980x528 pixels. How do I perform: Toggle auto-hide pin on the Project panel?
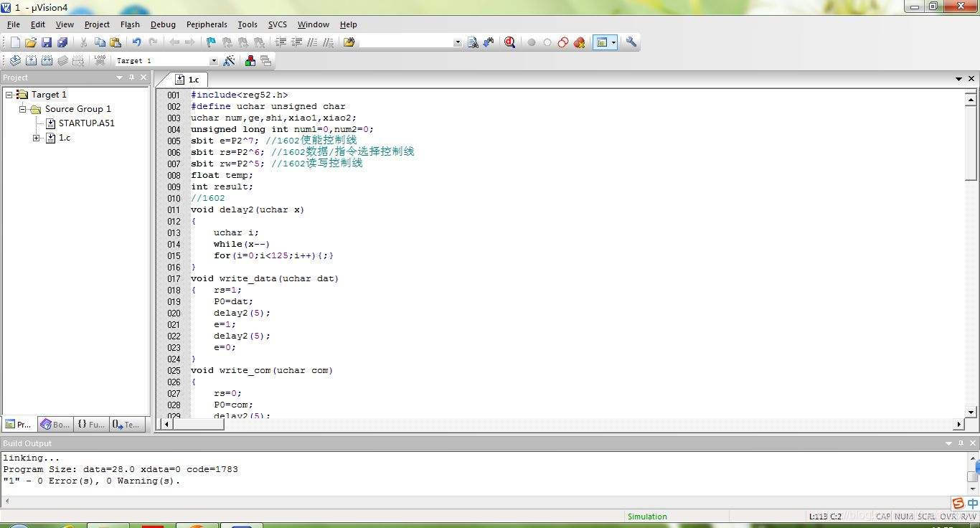click(132, 77)
